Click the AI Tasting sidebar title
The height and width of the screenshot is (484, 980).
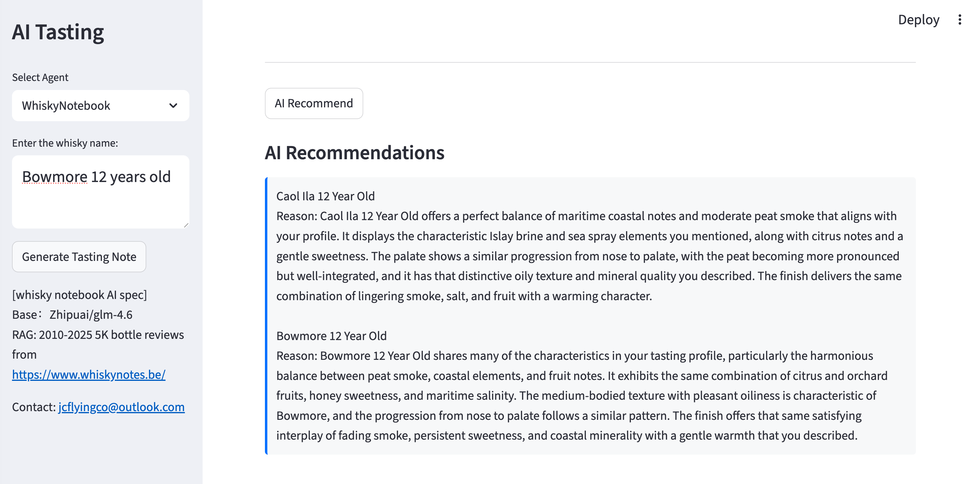coord(58,32)
